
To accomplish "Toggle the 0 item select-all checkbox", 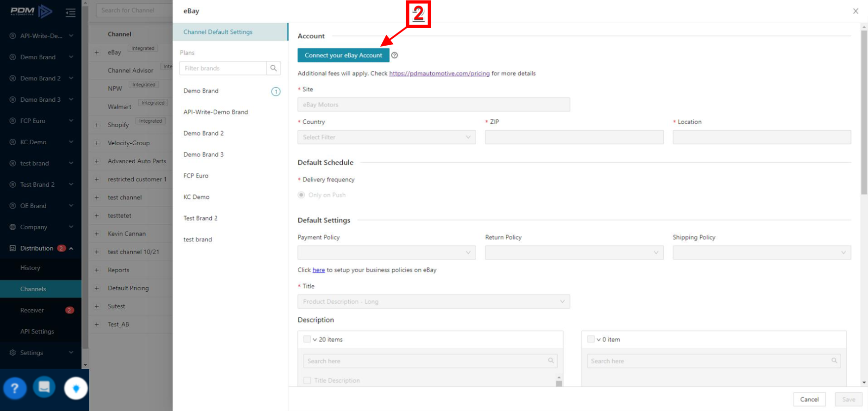I will (x=590, y=339).
